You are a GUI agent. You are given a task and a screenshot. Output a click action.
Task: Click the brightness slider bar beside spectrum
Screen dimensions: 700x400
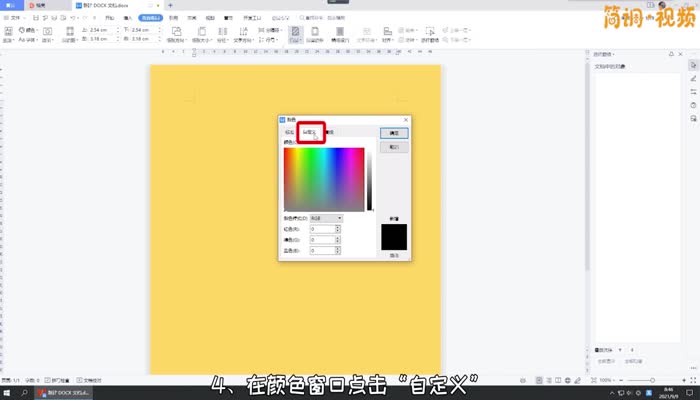369,178
